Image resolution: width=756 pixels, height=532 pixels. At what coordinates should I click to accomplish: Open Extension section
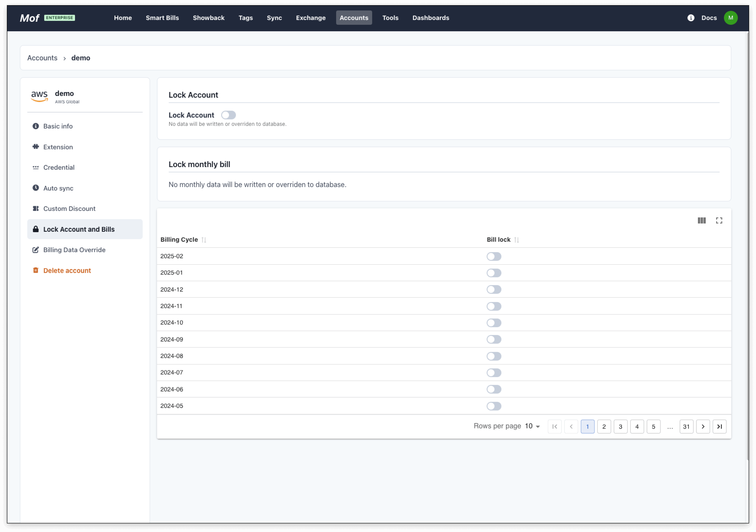click(85, 147)
